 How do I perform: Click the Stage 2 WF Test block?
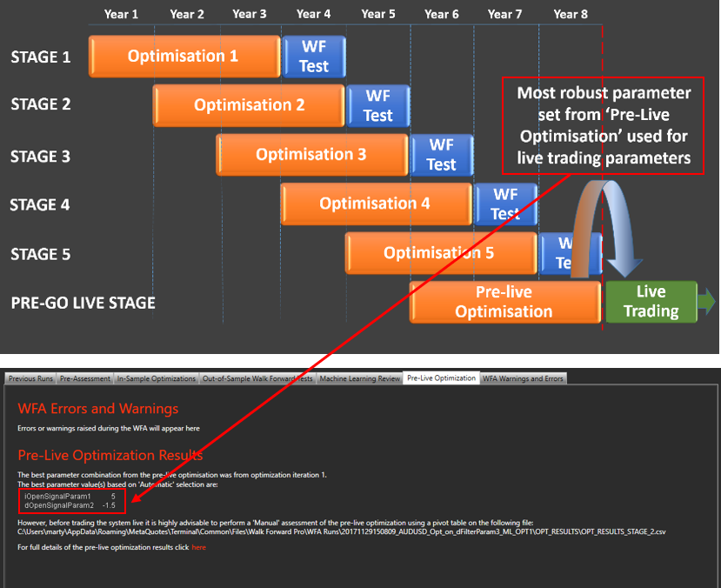[378, 106]
